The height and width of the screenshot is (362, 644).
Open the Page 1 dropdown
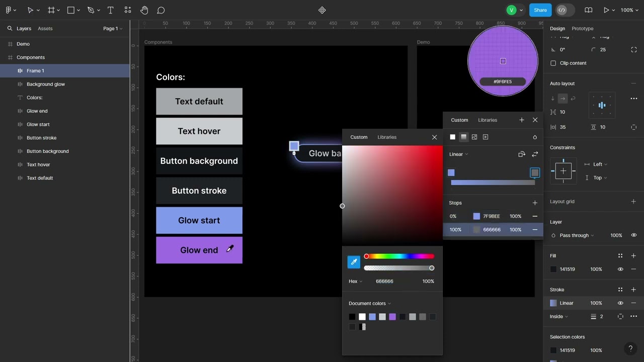click(x=113, y=29)
